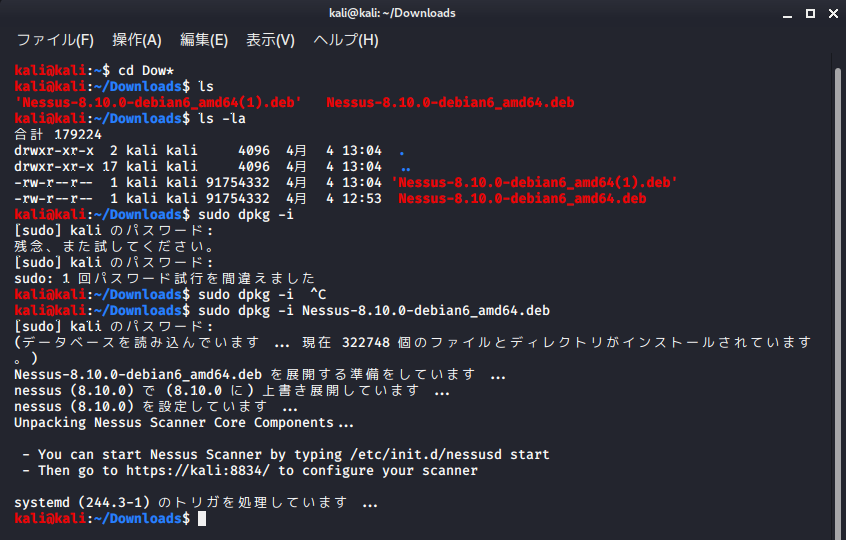Click the vertical scrollbar of the terminal
The height and width of the screenshot is (540, 846).
pyautogui.click(x=838, y=302)
